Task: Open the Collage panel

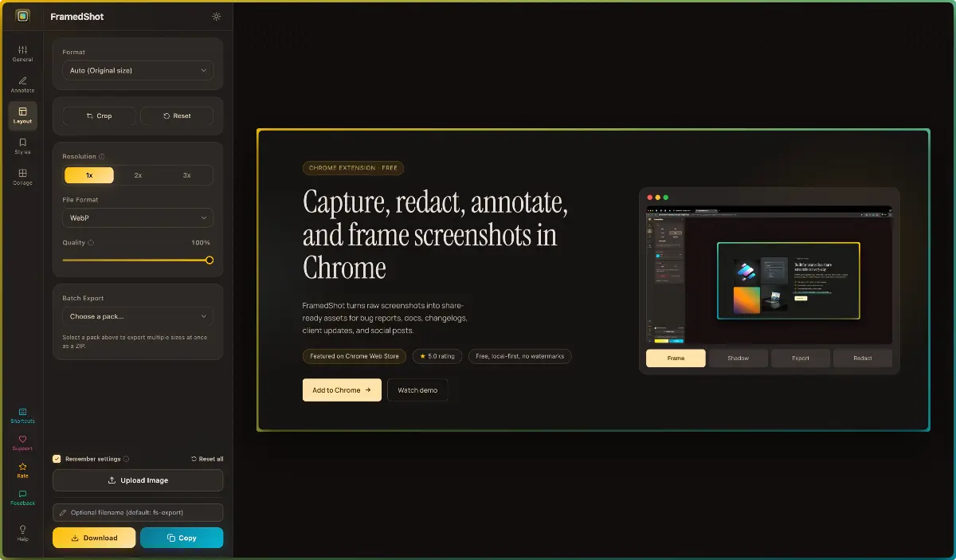Action: (x=22, y=174)
